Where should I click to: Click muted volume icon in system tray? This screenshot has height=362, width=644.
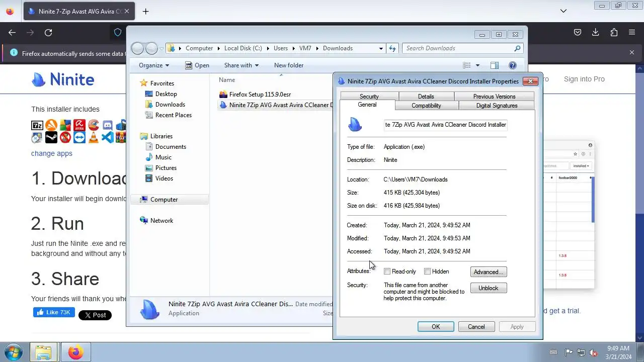click(593, 352)
